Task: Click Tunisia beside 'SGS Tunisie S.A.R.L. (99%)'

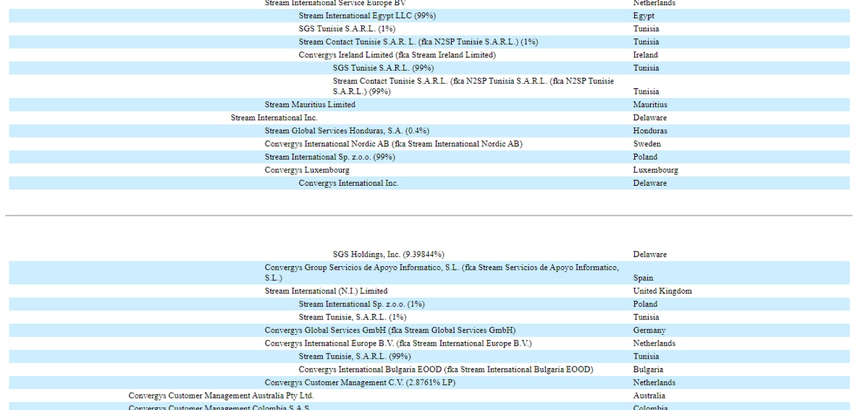Action: [x=646, y=68]
